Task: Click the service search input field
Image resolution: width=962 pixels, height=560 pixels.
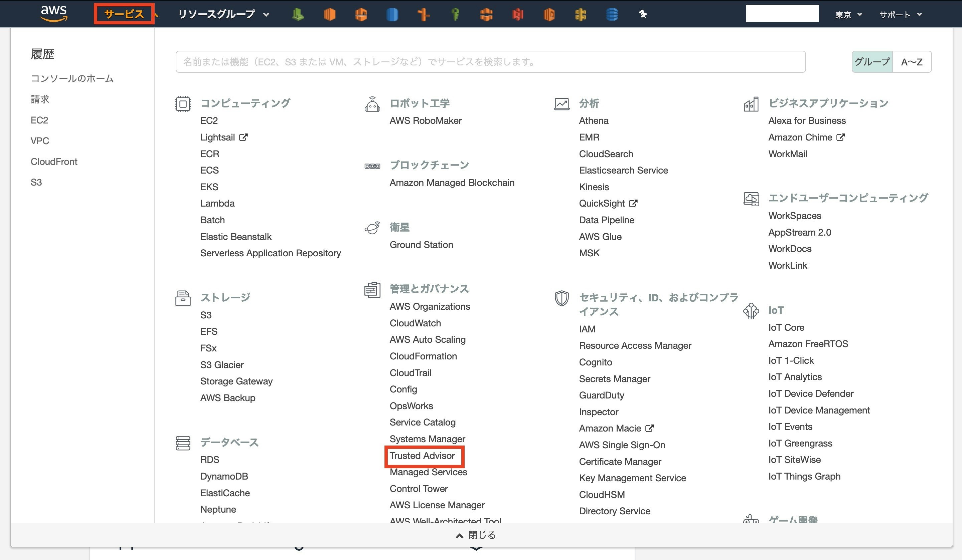Action: coord(491,62)
